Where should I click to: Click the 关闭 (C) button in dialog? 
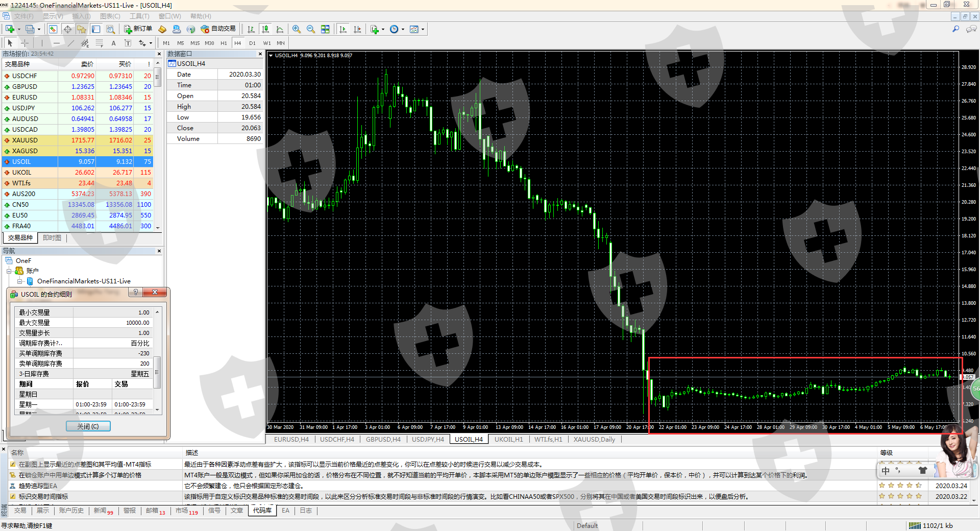click(88, 426)
